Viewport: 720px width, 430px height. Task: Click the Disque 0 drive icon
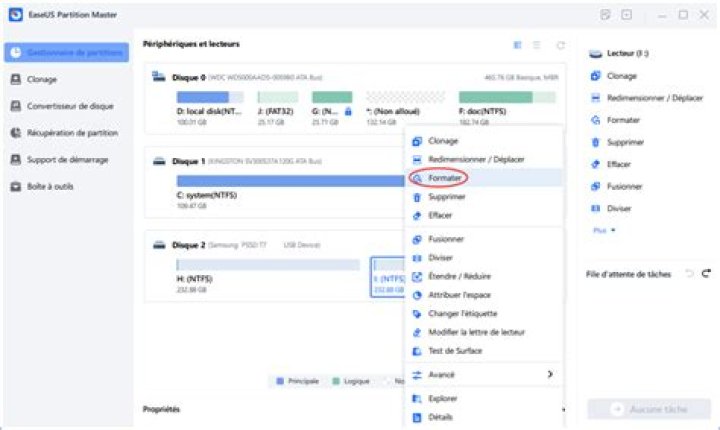pos(159,76)
